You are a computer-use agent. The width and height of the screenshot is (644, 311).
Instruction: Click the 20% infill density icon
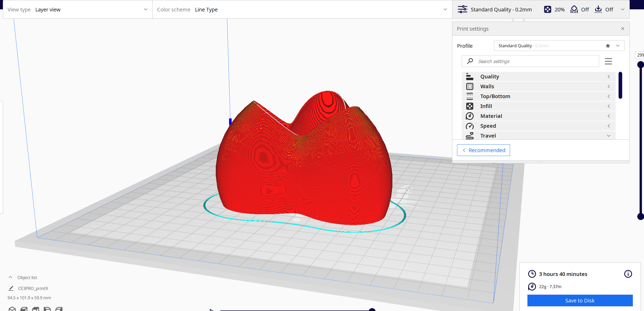click(547, 10)
